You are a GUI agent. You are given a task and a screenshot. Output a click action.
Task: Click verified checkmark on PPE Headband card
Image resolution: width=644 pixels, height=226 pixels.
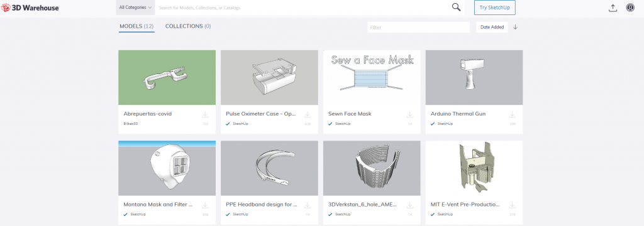(228, 214)
